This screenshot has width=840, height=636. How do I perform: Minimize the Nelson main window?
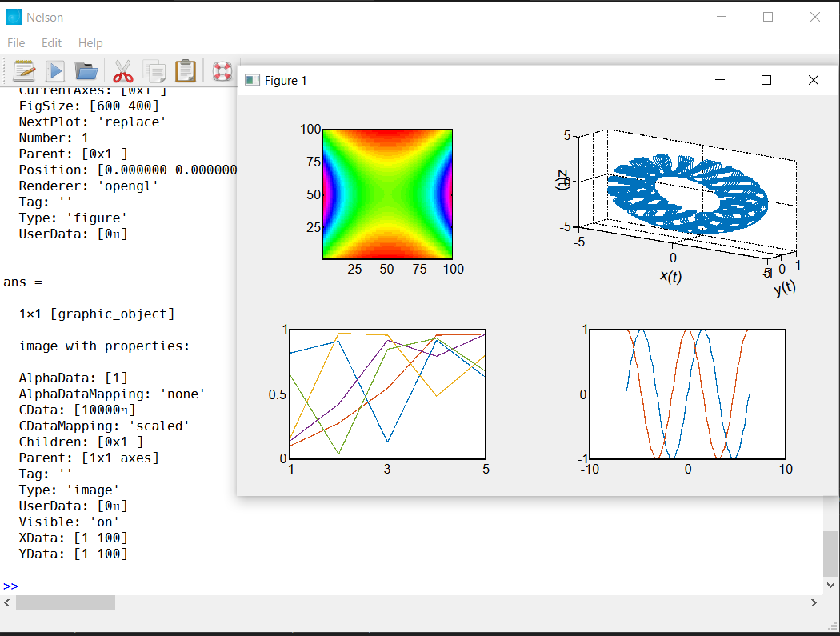pyautogui.click(x=722, y=17)
